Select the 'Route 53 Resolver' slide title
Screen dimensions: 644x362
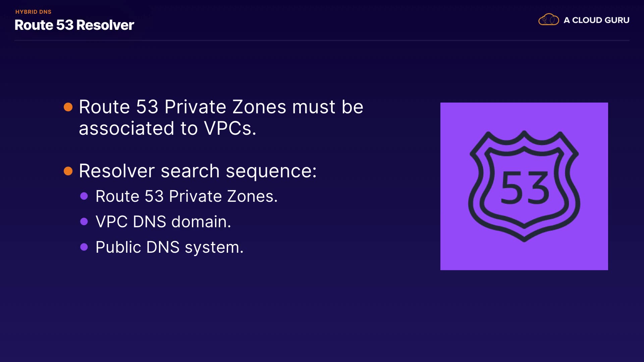coord(74,25)
